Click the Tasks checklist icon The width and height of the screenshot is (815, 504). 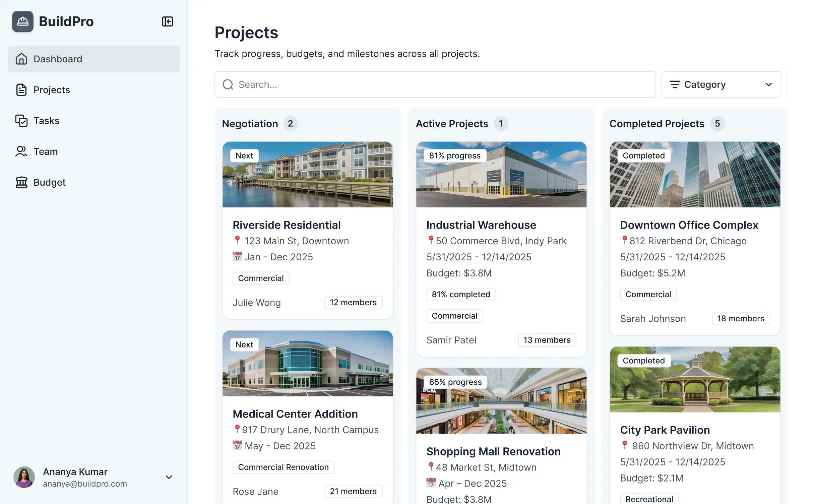click(x=21, y=121)
